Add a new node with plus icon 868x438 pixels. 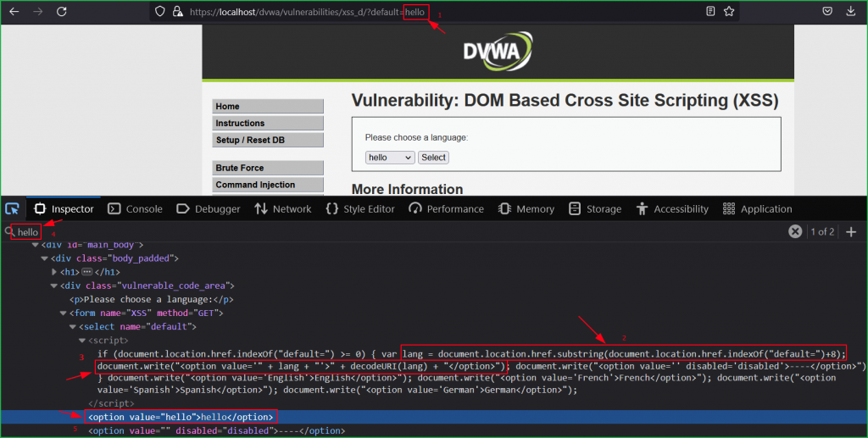point(851,232)
